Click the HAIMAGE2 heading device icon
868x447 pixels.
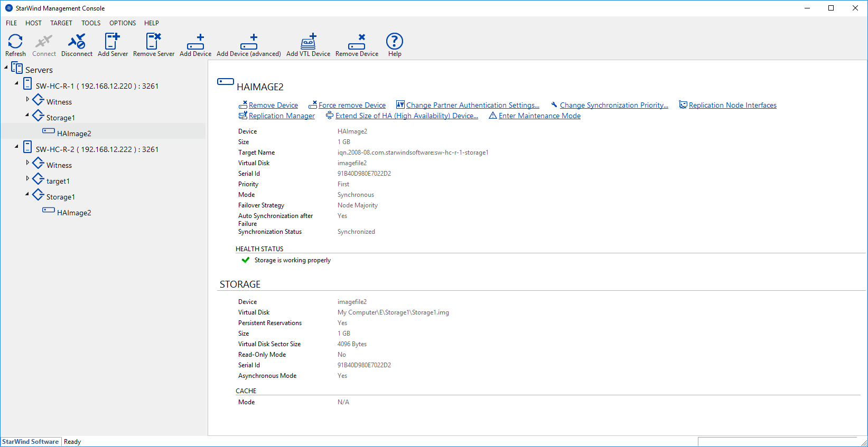click(x=226, y=82)
